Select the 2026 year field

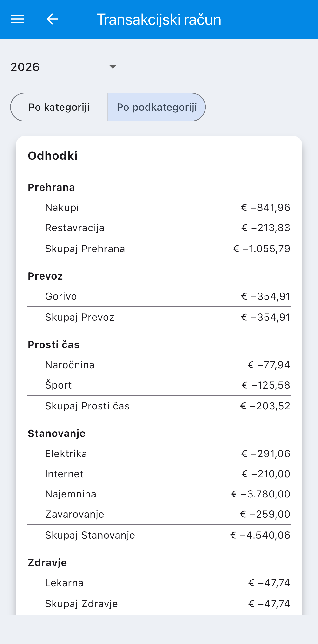click(66, 67)
